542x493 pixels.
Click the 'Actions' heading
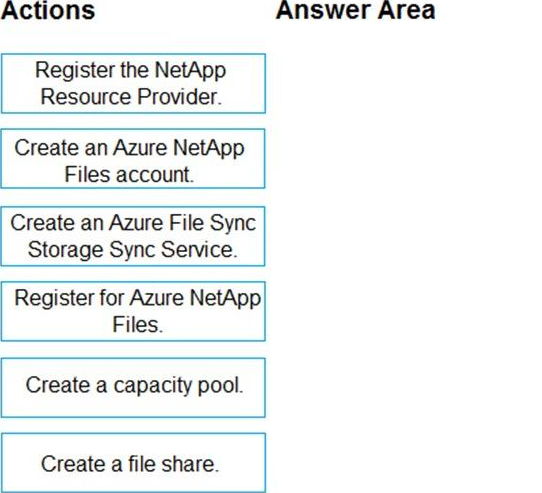click(x=48, y=10)
